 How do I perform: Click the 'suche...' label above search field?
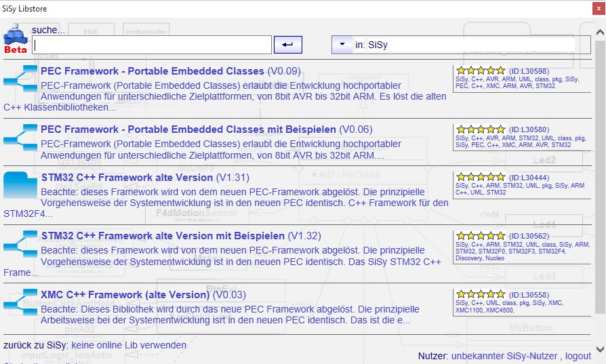click(x=48, y=30)
